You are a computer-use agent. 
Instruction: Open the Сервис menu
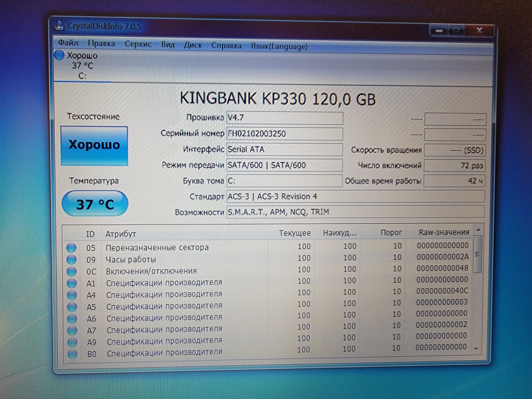(138, 44)
